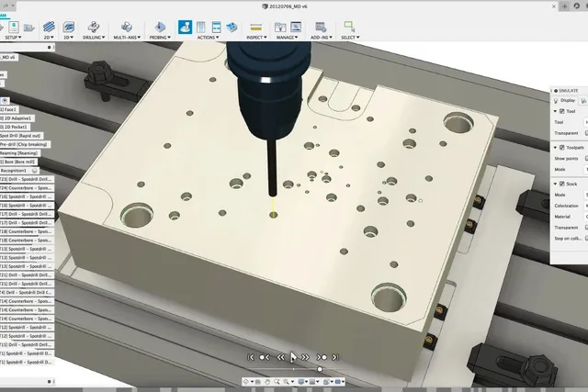
Task: Click the Probing tool icon
Action: coord(160,27)
